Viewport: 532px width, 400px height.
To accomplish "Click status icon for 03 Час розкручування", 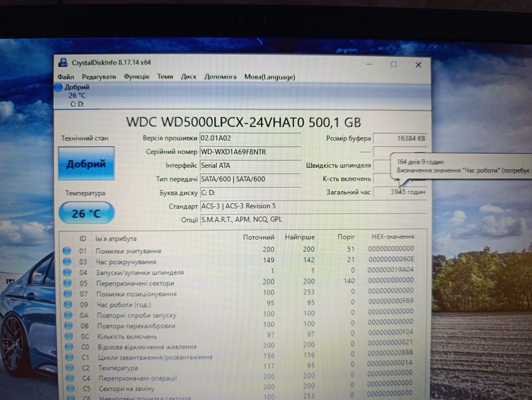I will click(67, 262).
